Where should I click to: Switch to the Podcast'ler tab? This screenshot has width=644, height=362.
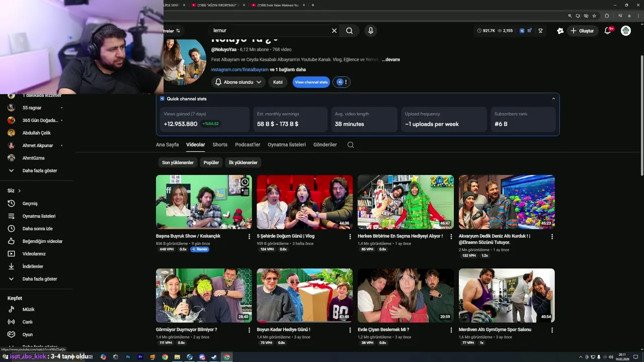coord(248,145)
